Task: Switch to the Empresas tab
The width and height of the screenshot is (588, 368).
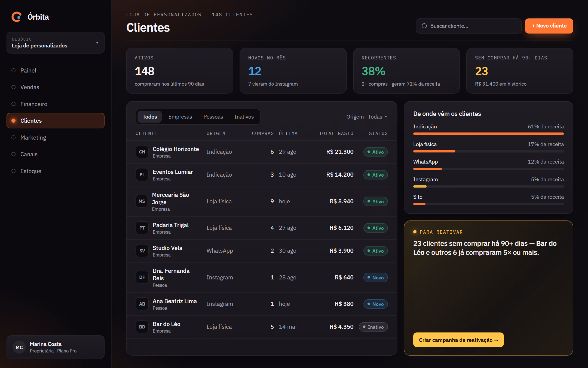Action: click(180, 117)
